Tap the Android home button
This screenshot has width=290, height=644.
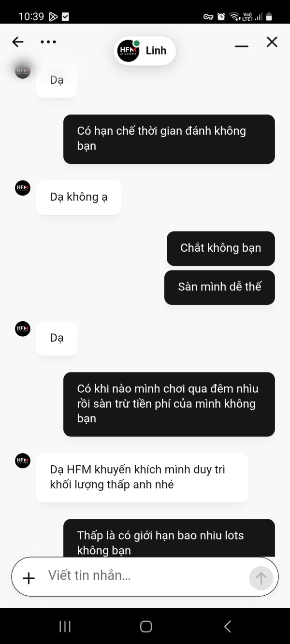coord(145,627)
